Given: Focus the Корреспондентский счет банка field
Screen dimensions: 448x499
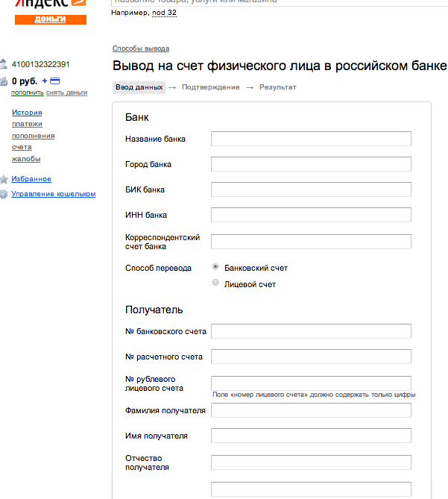Looking at the screenshot, I should click(x=311, y=242).
